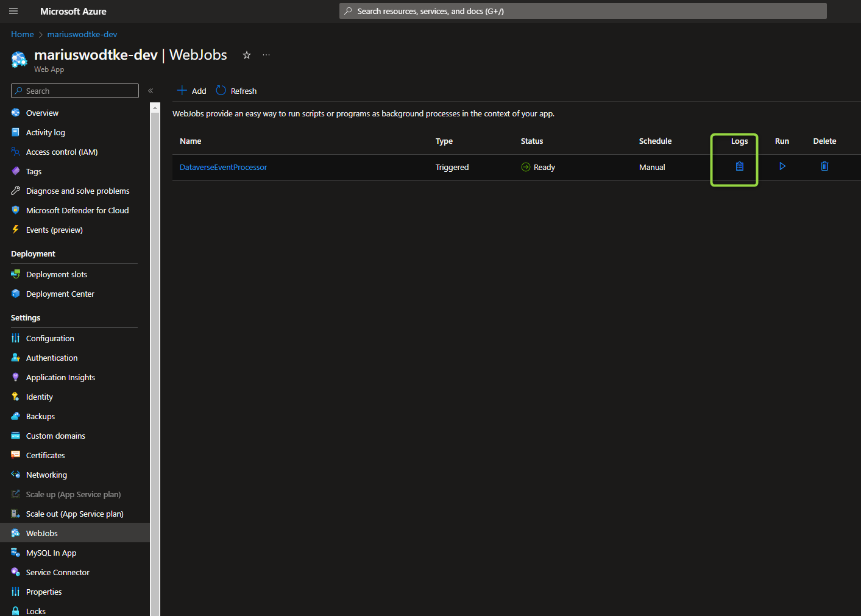Run the DataverseEventProcessor WebJob
Screen dimensions: 861x616
pos(782,166)
